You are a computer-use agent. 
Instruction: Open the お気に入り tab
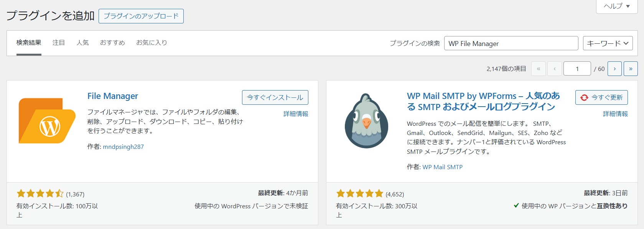152,43
